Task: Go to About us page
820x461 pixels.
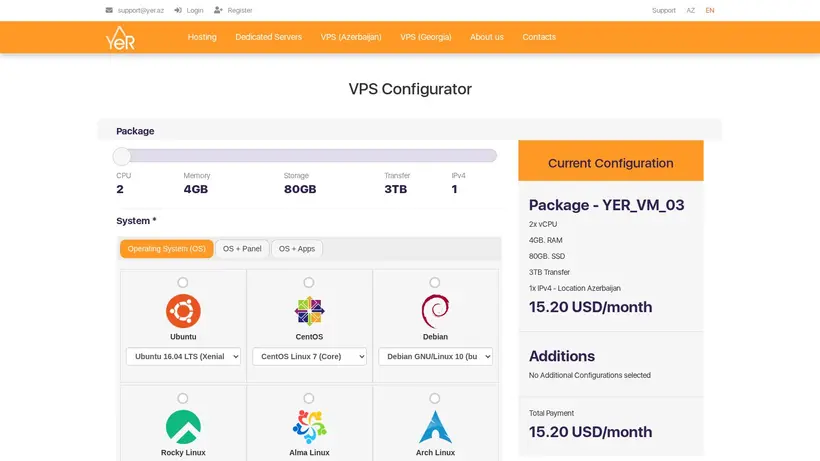Action: (486, 37)
